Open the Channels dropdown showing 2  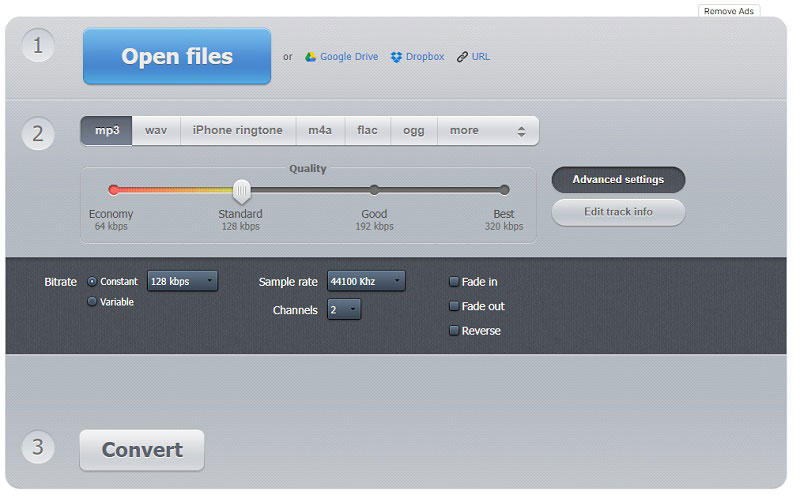pyautogui.click(x=344, y=310)
